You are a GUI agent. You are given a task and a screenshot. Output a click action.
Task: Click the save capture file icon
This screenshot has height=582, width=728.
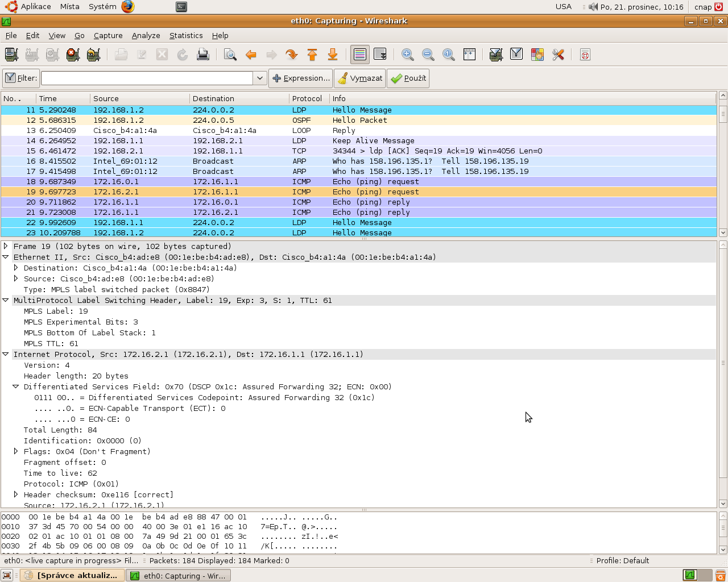click(x=142, y=55)
